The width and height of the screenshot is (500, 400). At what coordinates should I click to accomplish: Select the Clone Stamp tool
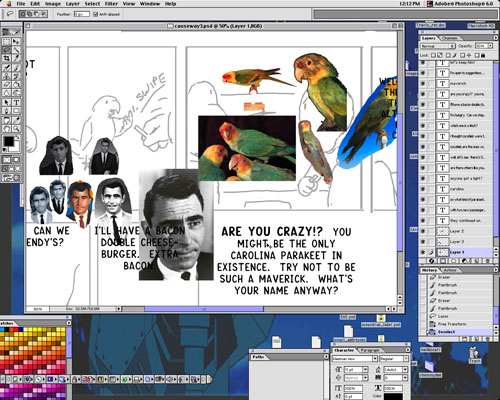coord(6,76)
